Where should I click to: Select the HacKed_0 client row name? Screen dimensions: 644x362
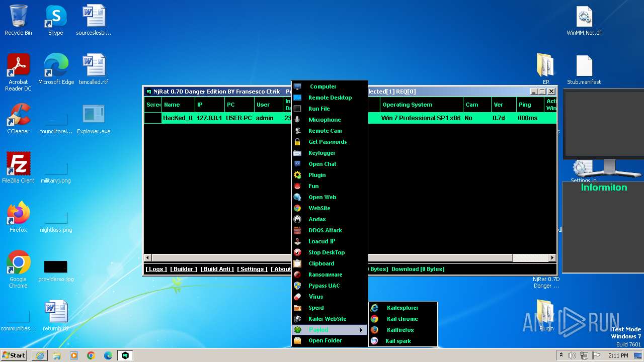tap(178, 118)
